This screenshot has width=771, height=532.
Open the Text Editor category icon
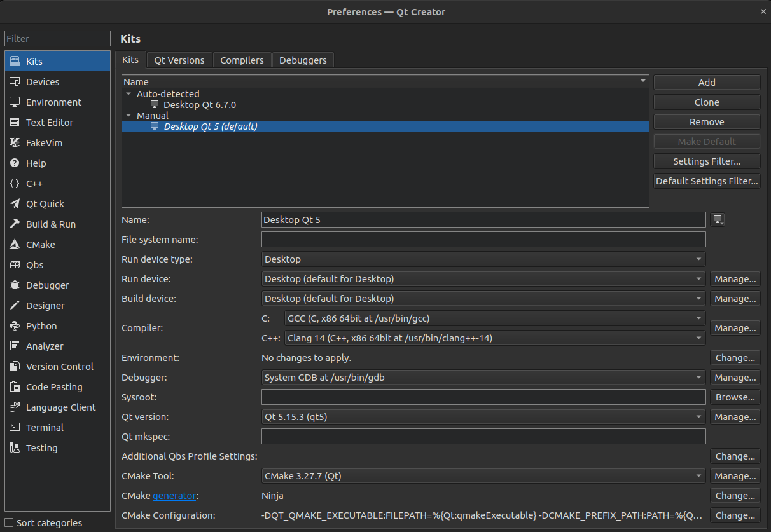coord(15,123)
